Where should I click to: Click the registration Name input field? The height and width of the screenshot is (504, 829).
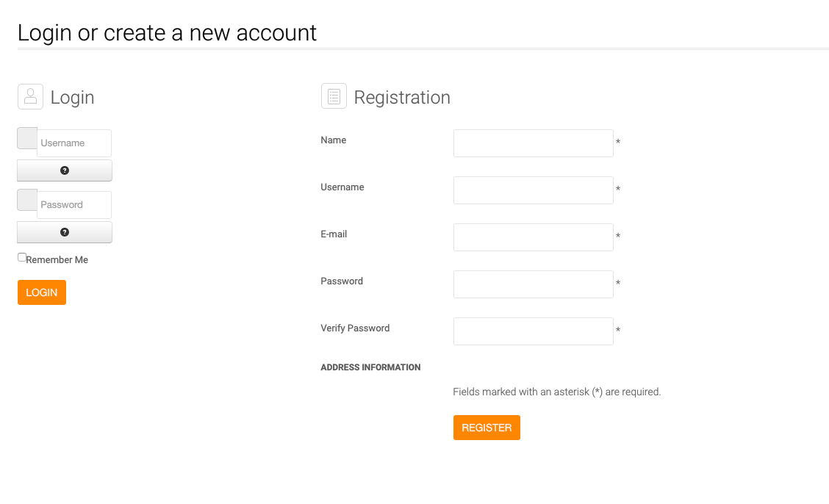tap(533, 143)
